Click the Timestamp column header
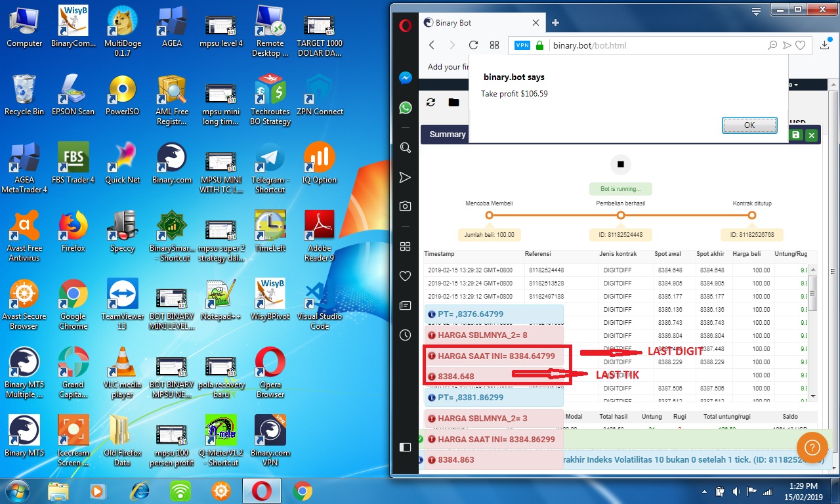 [439, 254]
